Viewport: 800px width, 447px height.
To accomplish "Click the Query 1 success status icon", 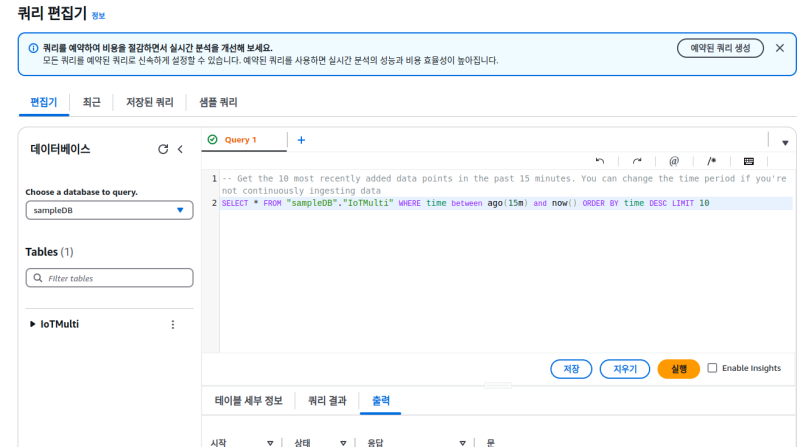I will tap(213, 139).
